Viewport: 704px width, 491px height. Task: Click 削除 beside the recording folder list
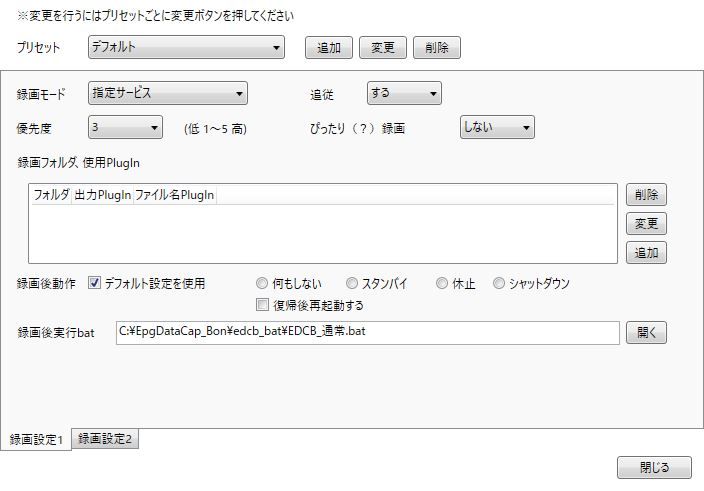[x=646, y=195]
